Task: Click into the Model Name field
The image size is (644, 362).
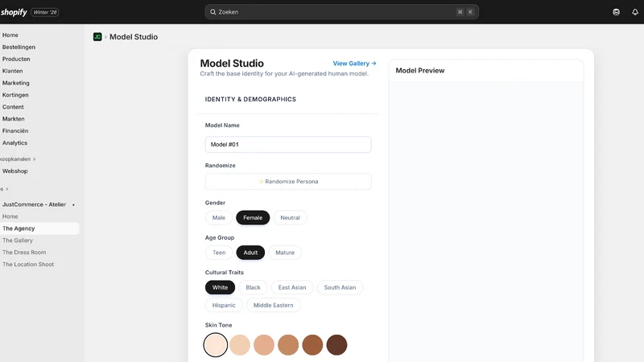Action: tap(288, 145)
